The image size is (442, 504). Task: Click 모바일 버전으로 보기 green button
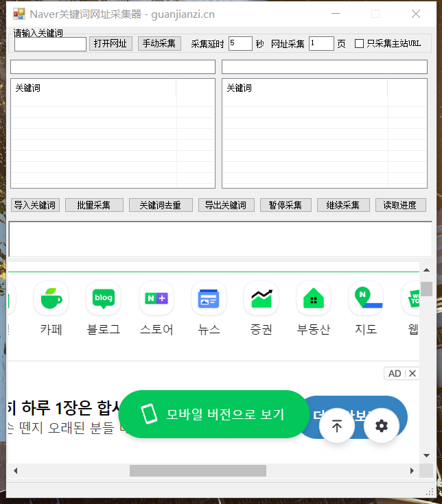213,414
